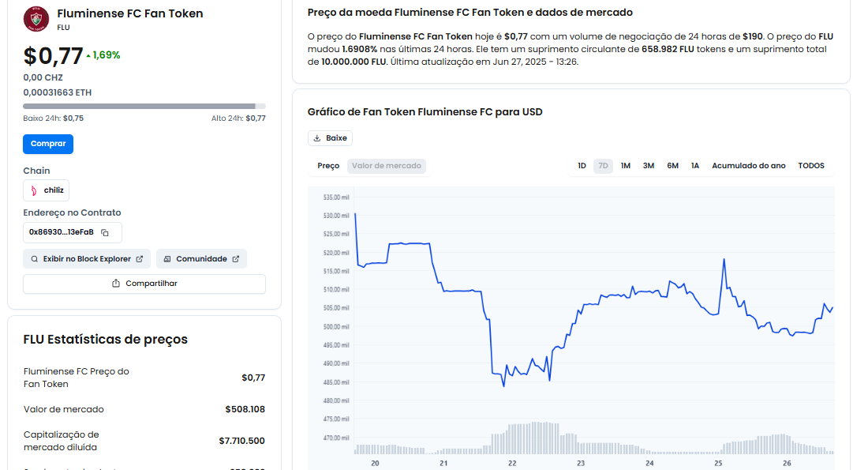Select the TODOS time range
Viewport: 868px width, 470px height.
[x=811, y=166]
